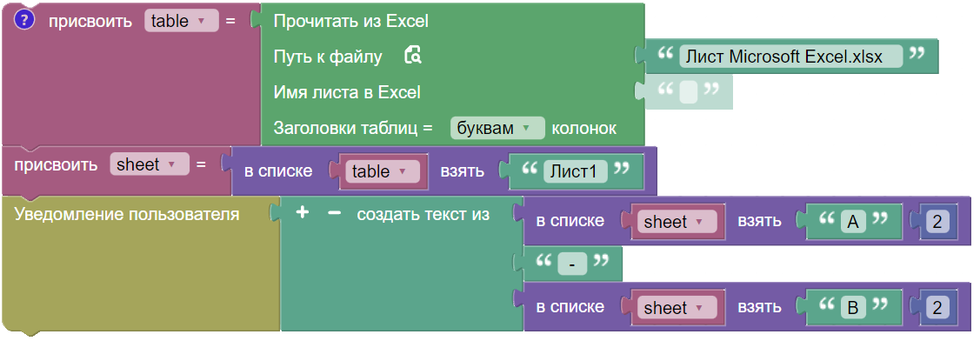Open the table variable dropdown in first присвоить block
Screen dimensions: 980x341
[181, 21]
